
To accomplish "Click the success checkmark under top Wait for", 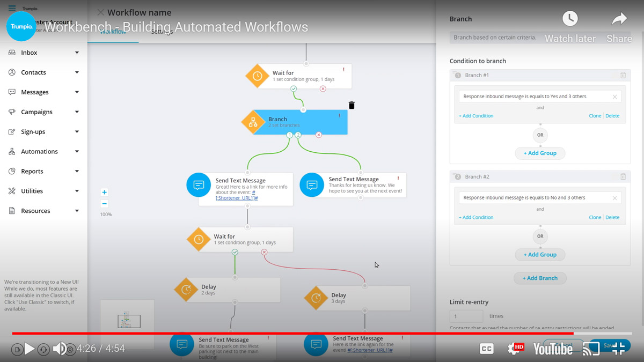I will coord(294,88).
